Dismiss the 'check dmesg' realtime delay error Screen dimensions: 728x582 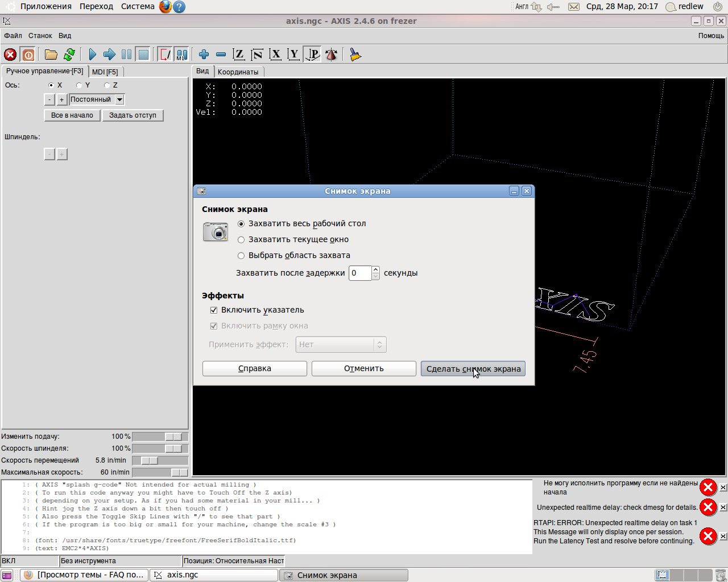click(x=723, y=508)
